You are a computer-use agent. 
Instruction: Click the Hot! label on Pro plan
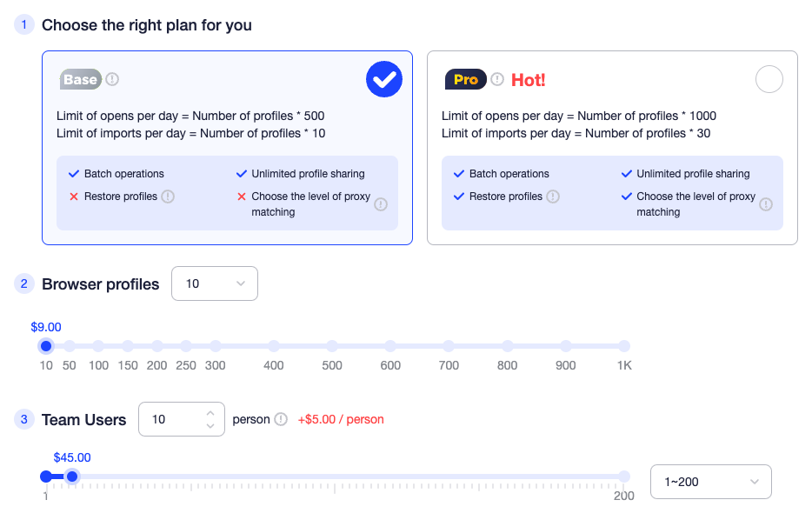pyautogui.click(x=529, y=80)
